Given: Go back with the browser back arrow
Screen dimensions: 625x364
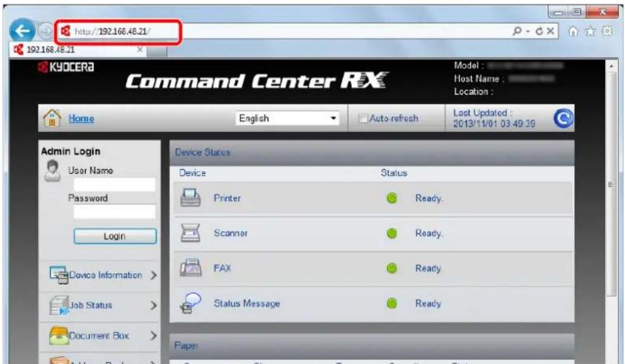Looking at the screenshot, I should pyautogui.click(x=22, y=31).
